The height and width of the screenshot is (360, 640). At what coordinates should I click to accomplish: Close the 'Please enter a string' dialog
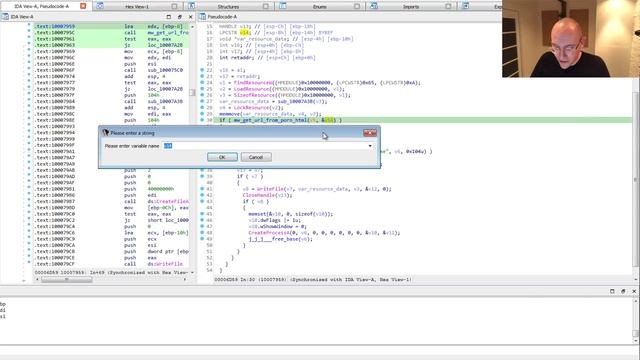pos(370,133)
